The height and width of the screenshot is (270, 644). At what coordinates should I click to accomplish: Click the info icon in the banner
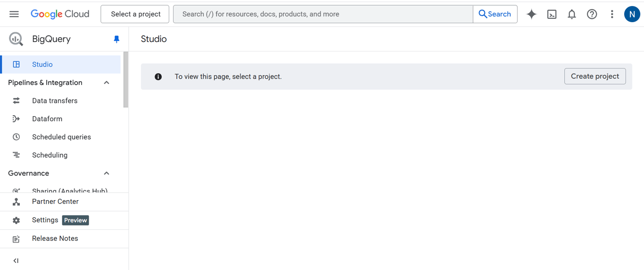tap(158, 76)
